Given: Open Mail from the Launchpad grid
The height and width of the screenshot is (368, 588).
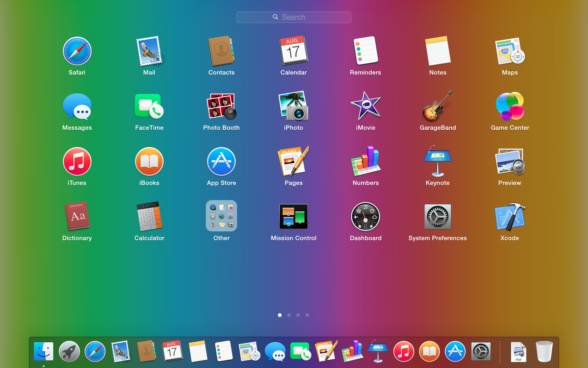Looking at the screenshot, I should tap(149, 51).
